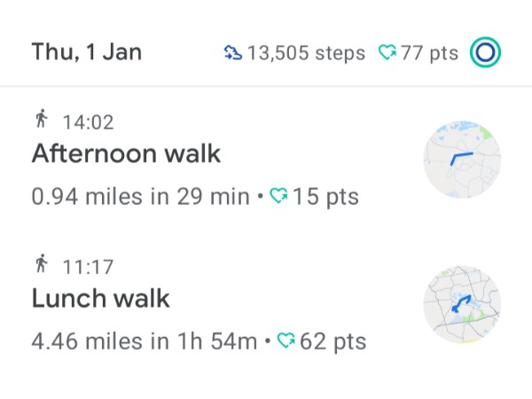
Task: Open the Afternoon walk route map thumbnail
Action: coord(460,159)
